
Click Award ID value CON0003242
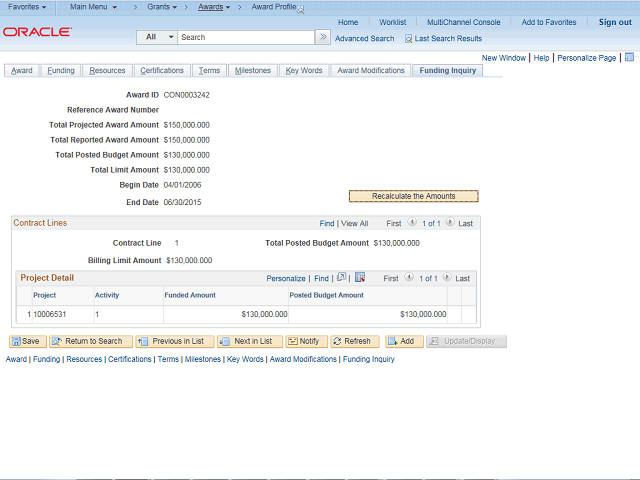(x=187, y=95)
